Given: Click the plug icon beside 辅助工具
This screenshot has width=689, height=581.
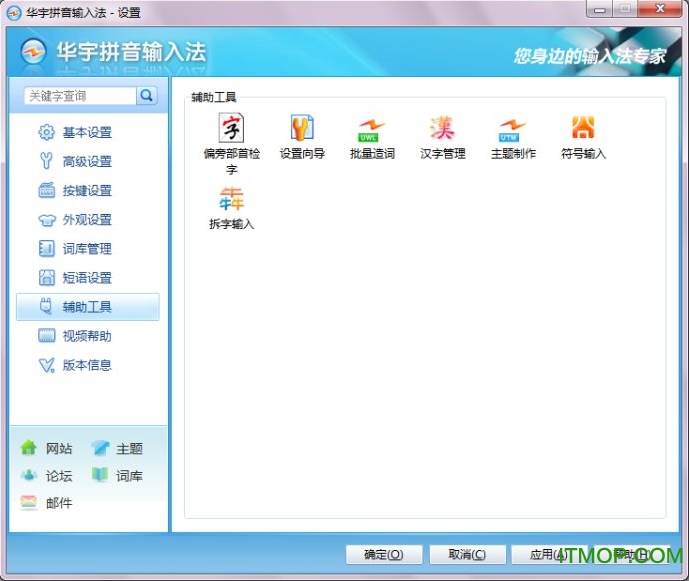Looking at the screenshot, I should pos(47,306).
